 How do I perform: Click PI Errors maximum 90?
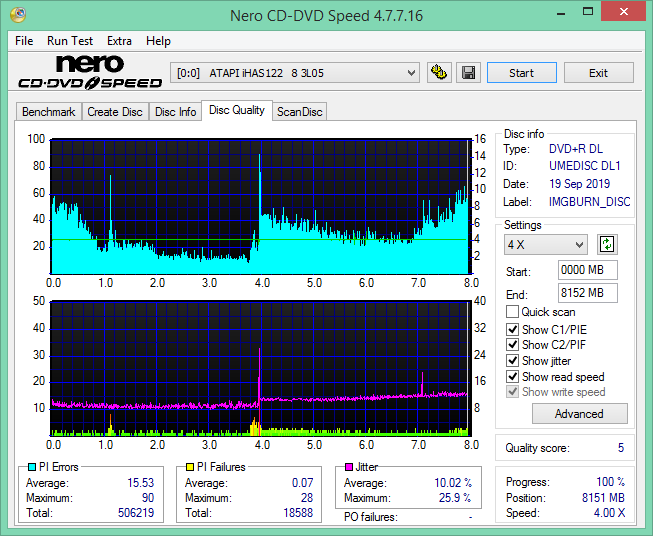pos(148,498)
